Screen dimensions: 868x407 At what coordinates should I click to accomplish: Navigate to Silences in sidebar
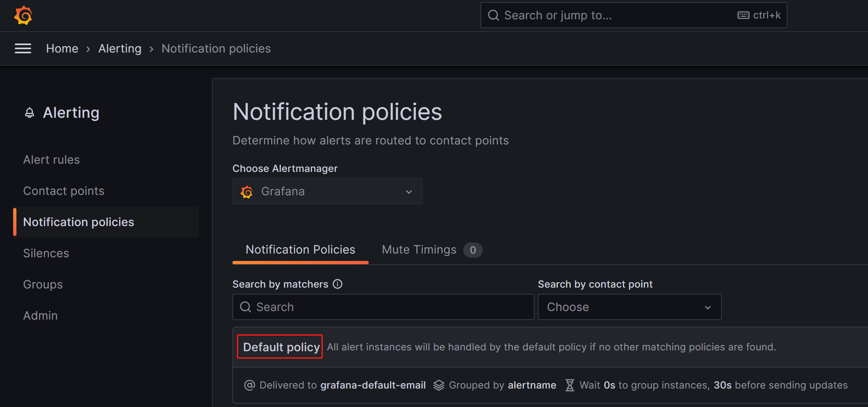point(46,253)
